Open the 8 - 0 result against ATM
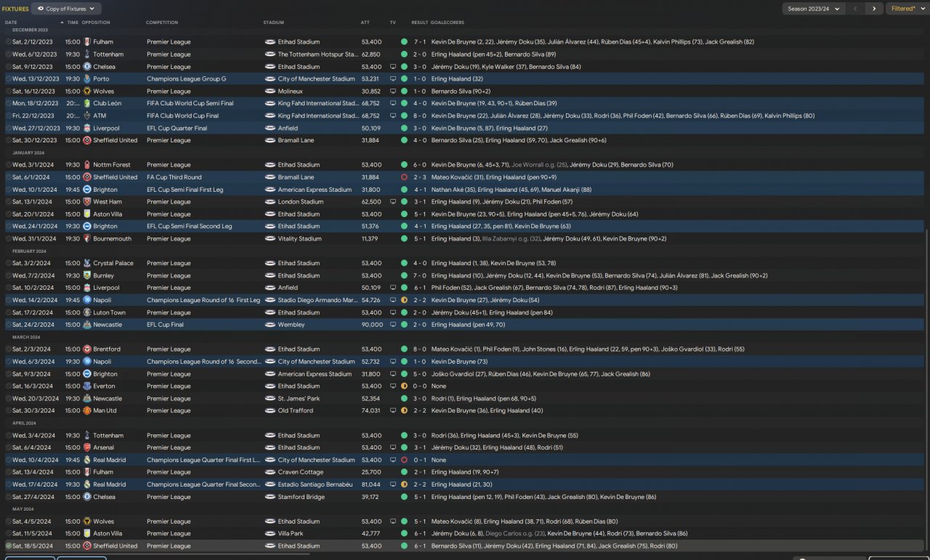The height and width of the screenshot is (560, 930). point(420,116)
